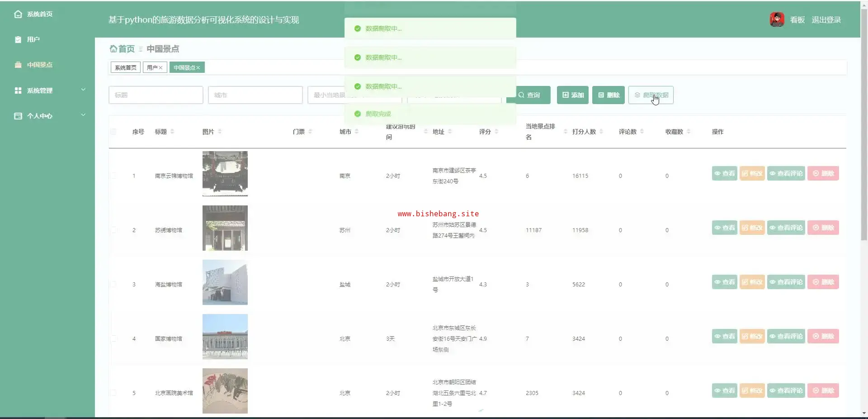Viewport: 868px width, 419px height.
Task: Close the 中国景点 tab with its X
Action: (198, 68)
